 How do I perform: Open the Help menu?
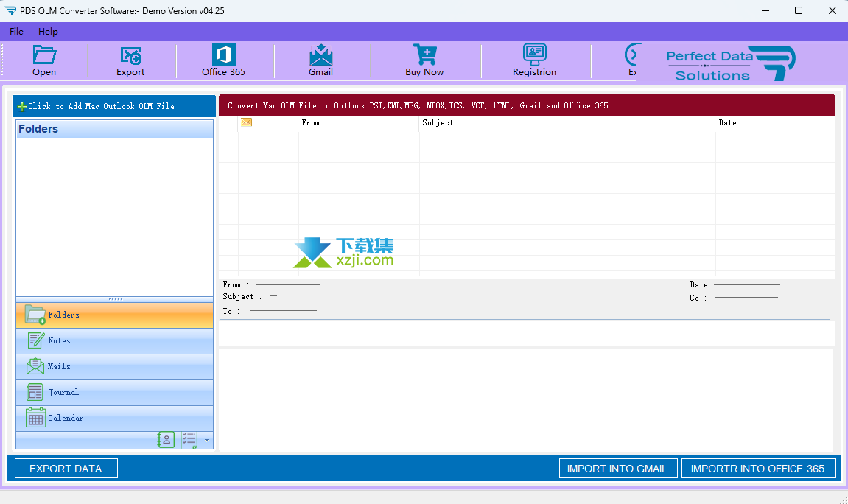48,32
